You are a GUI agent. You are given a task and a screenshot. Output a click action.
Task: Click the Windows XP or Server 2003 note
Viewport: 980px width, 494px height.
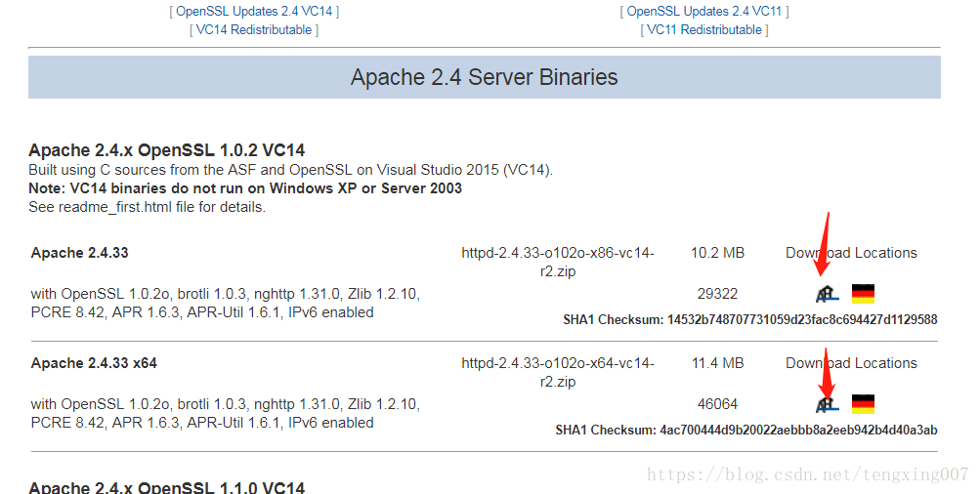coord(245,188)
